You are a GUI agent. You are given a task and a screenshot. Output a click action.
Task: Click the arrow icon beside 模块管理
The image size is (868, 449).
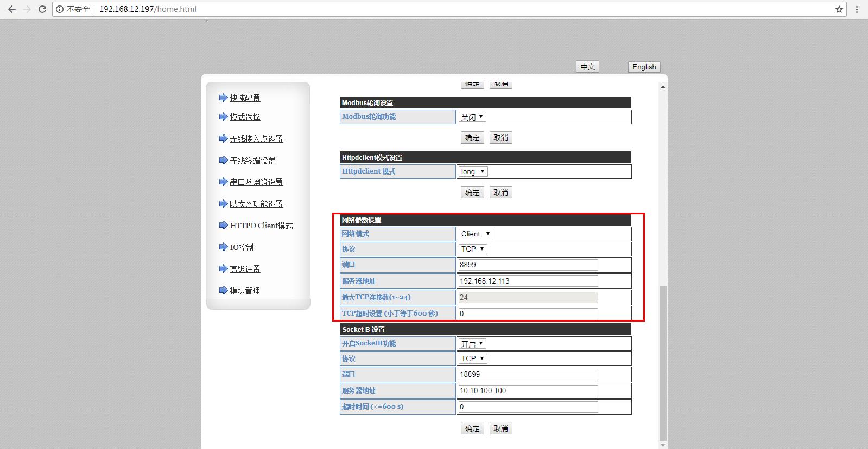[223, 291]
